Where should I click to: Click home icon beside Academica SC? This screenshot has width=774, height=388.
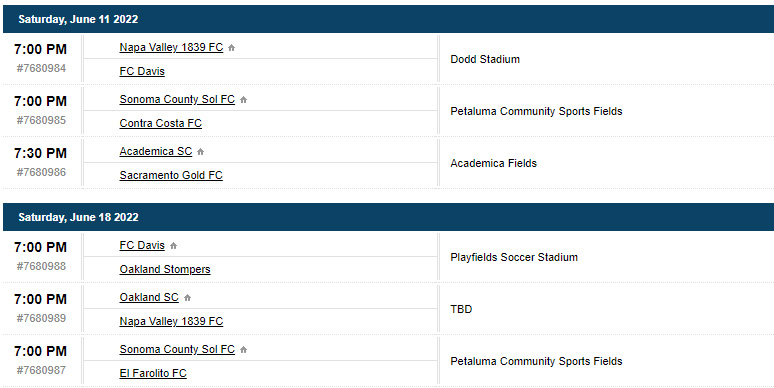[x=200, y=152]
